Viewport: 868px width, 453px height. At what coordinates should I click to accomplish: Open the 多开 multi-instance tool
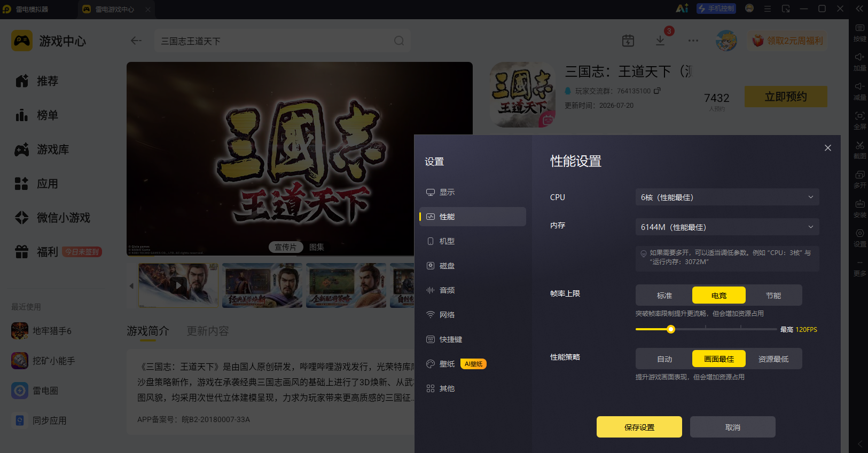point(860,179)
